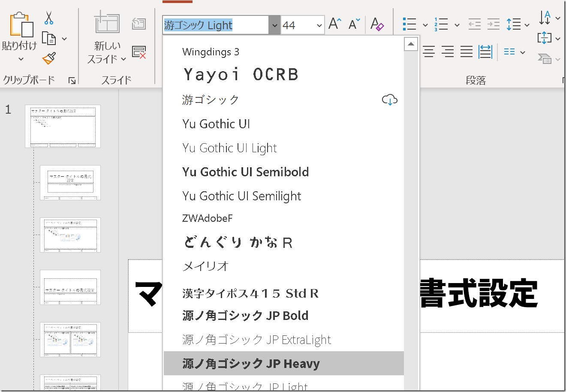Image resolution: width=566 pixels, height=392 pixels.
Task: Click the Decrease List Level icon
Action: (474, 24)
